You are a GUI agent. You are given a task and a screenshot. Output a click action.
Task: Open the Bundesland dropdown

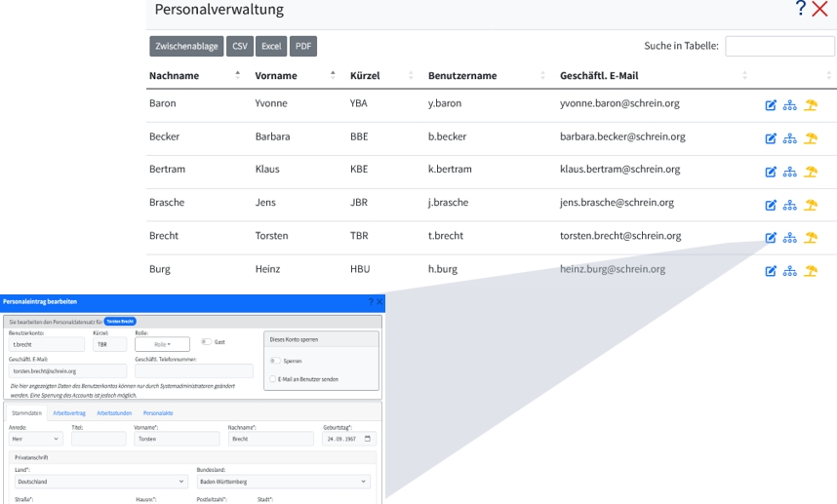[x=283, y=482]
